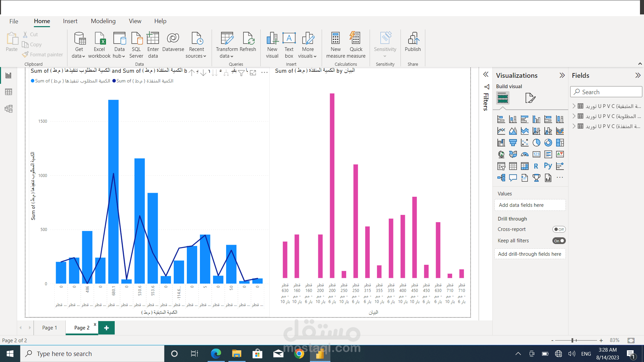Select the ribbon chart visual
The width and height of the screenshot is (644, 362).
tap(560, 131)
